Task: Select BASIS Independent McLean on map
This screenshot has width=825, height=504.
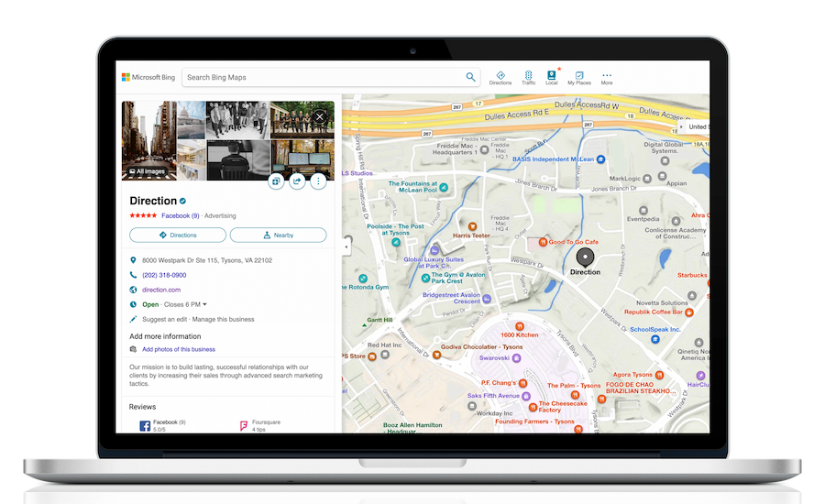Action: click(x=600, y=159)
